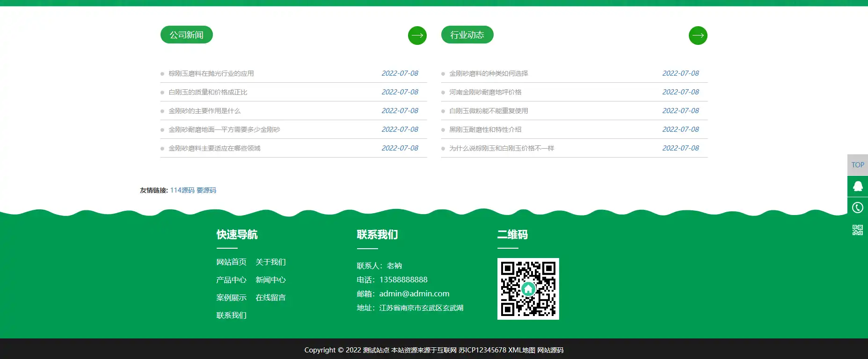Image resolution: width=868 pixels, height=359 pixels.
Task: Open article 金刚砂磨料的种类如何选择
Action: 489,73
